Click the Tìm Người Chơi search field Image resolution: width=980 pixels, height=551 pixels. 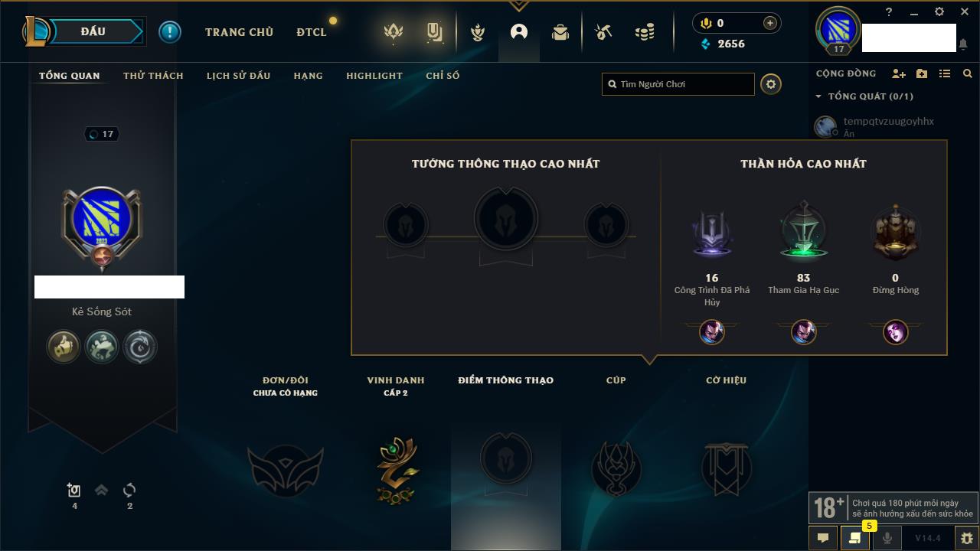pyautogui.click(x=678, y=84)
